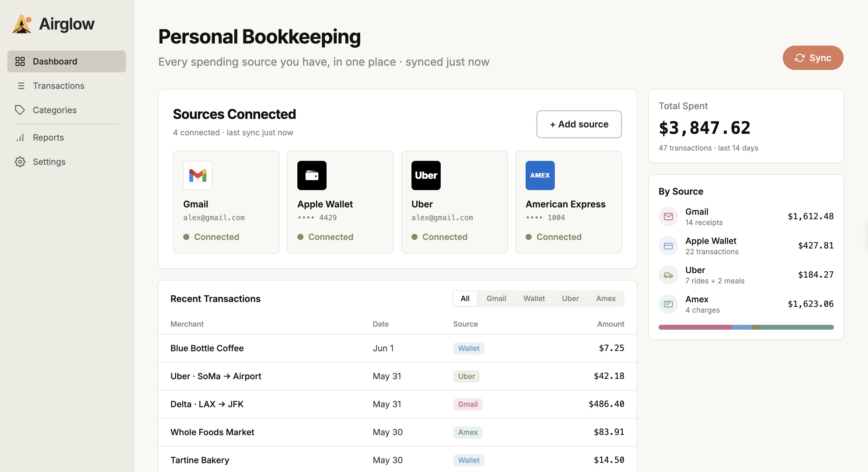The width and height of the screenshot is (868, 472).
Task: Click the $1,623.06 Amex amount
Action: pyautogui.click(x=810, y=304)
